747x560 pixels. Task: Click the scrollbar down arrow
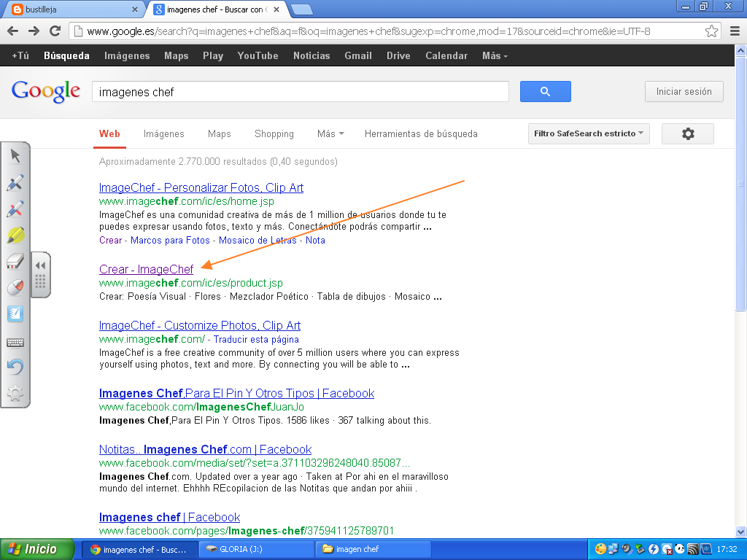tap(740, 532)
